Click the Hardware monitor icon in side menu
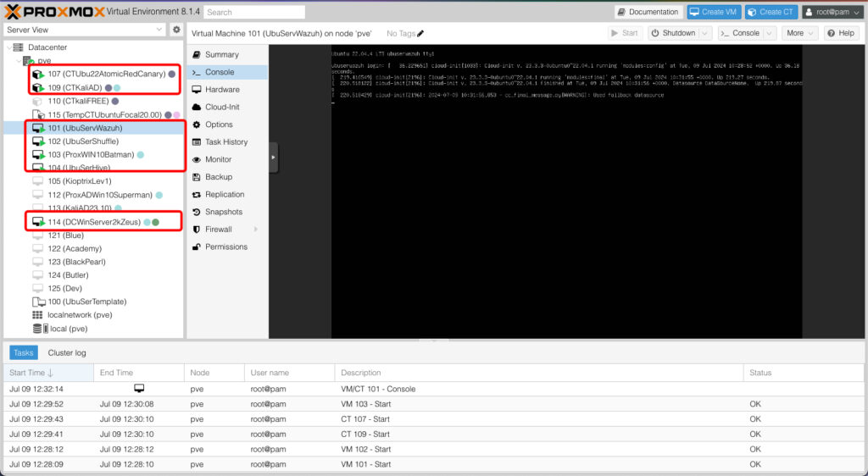868x476 pixels. (198, 90)
